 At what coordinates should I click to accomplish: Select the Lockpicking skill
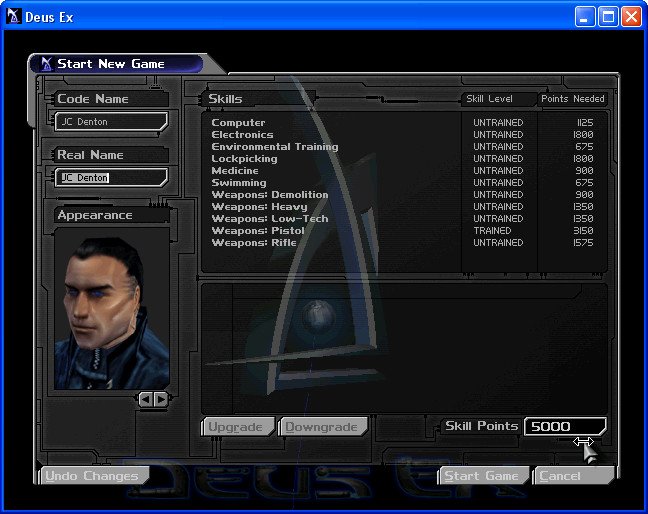[403, 159]
